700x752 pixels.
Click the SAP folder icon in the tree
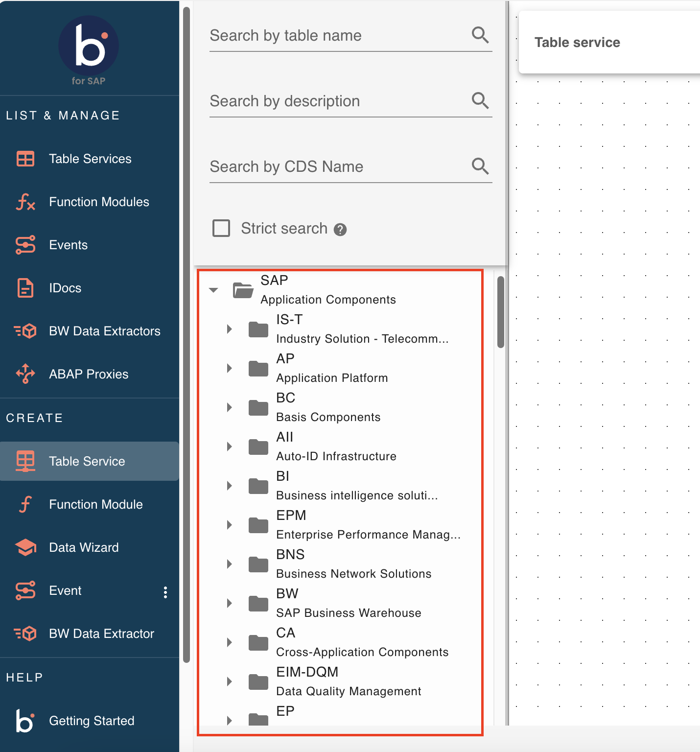tap(242, 290)
